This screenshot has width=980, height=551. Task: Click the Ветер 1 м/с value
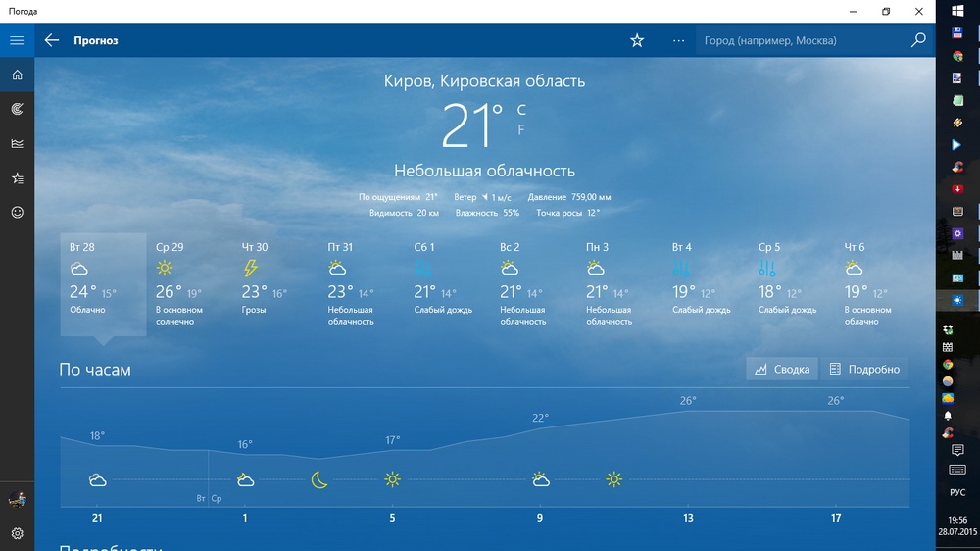coord(482,197)
